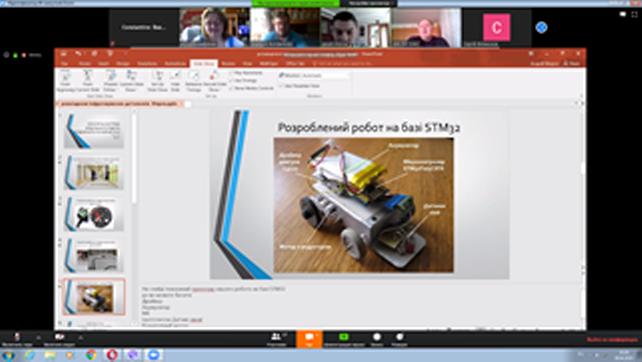Start slideshow From Current Slide
This screenshot has height=362, width=642.
click(88, 81)
